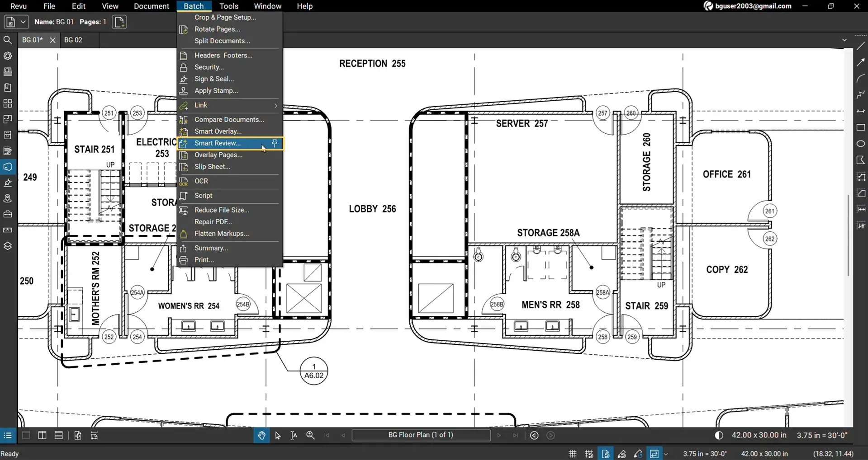Viewport: 868px width, 460px height.
Task: Select the Line markup tool
Action: tap(861, 46)
